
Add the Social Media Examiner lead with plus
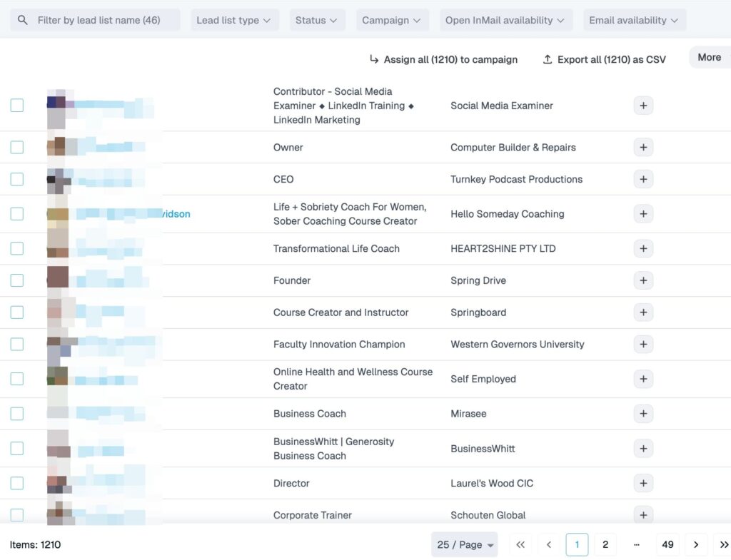643,106
